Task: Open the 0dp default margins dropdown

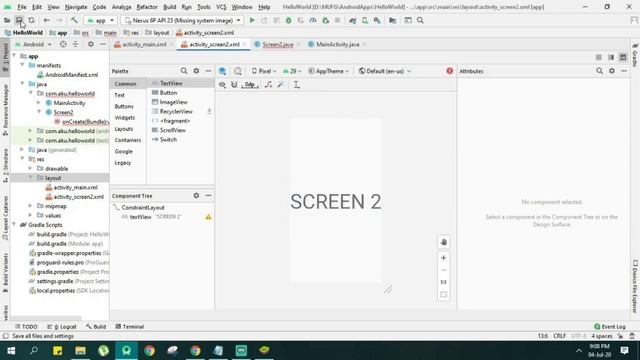Action: (250, 85)
